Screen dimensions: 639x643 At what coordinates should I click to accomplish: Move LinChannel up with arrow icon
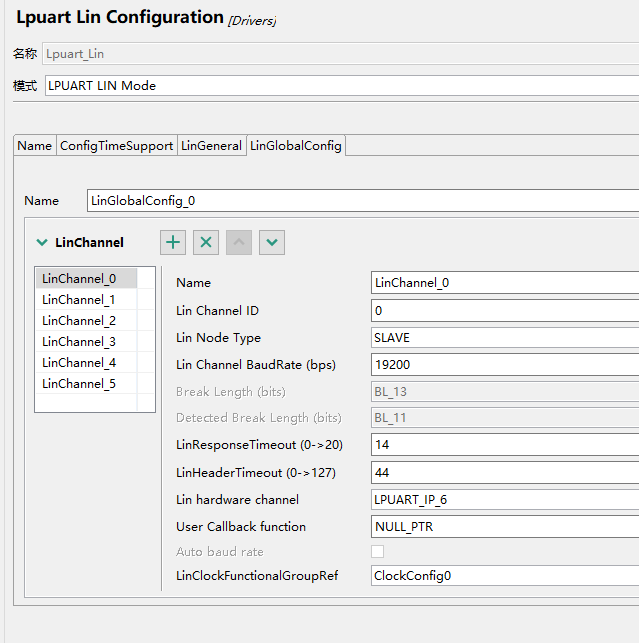[x=239, y=242]
